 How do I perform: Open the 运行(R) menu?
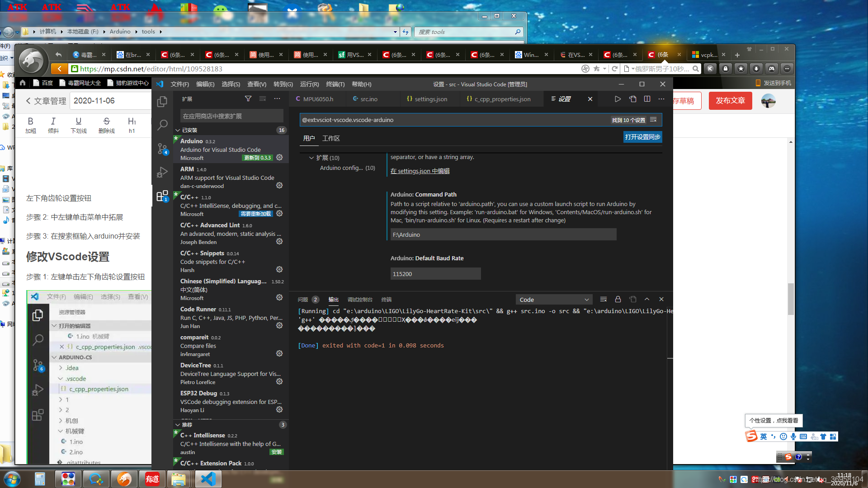pos(309,84)
